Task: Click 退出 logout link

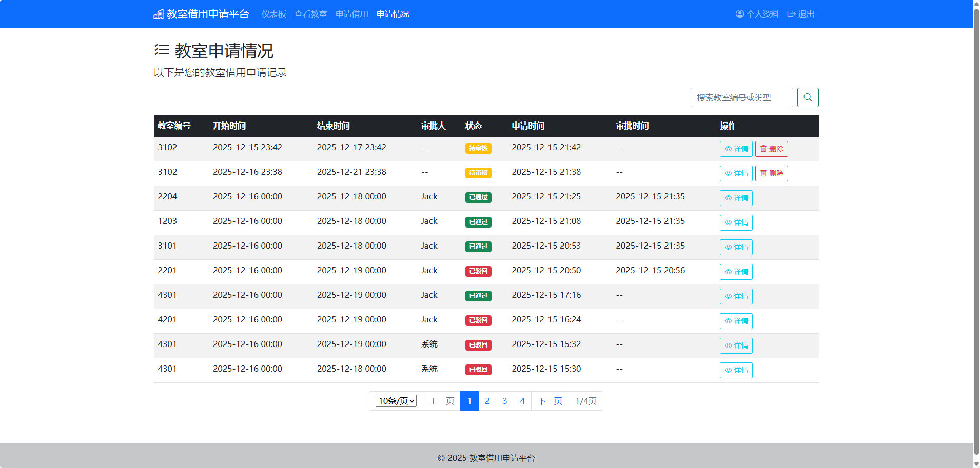Action: click(x=801, y=14)
